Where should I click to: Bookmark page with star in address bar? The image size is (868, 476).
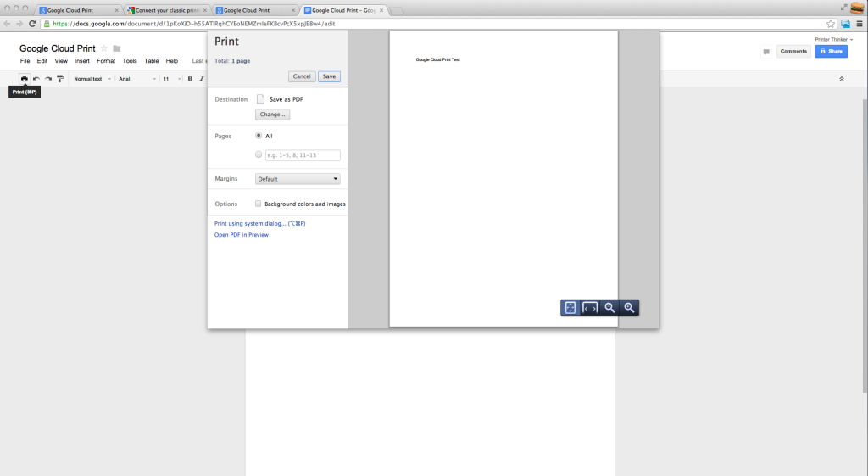click(831, 24)
